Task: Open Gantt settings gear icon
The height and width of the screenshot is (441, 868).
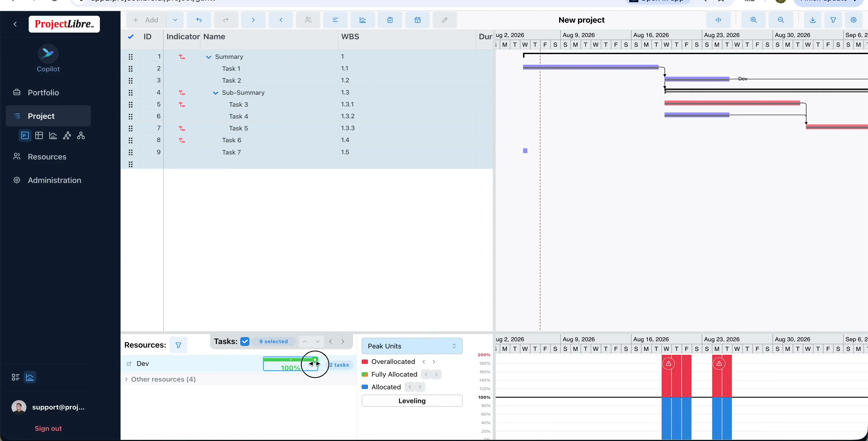Action: pos(854,20)
